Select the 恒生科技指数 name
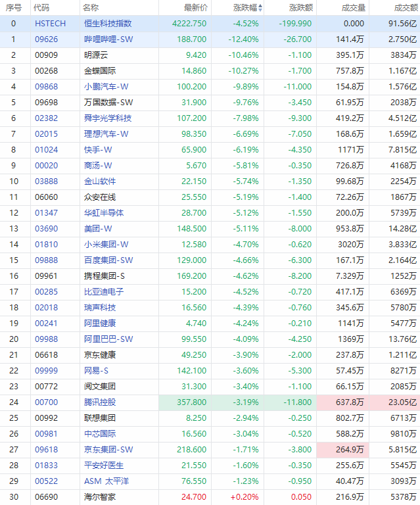Viewport: 420px width, 505px height. click(108, 24)
